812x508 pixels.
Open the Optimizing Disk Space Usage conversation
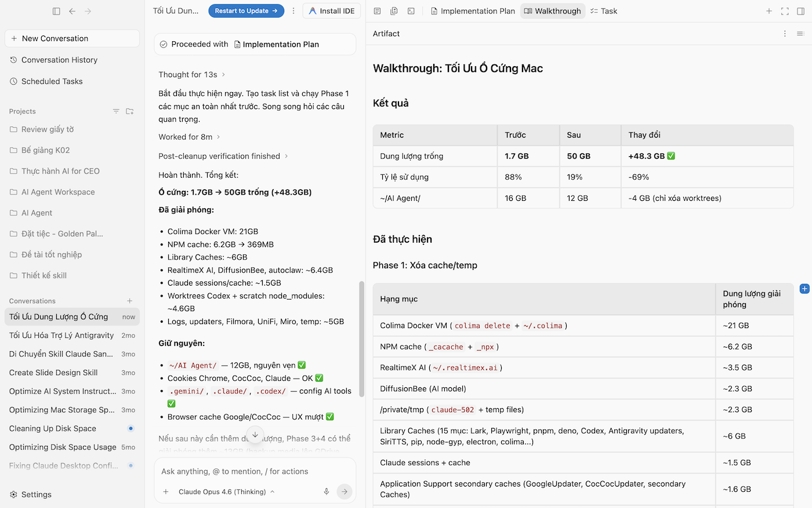(72, 447)
